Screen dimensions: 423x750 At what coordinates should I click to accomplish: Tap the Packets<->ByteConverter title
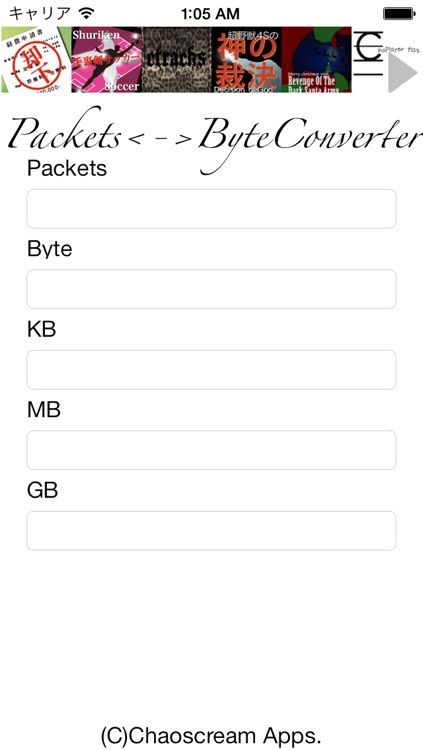click(x=214, y=136)
